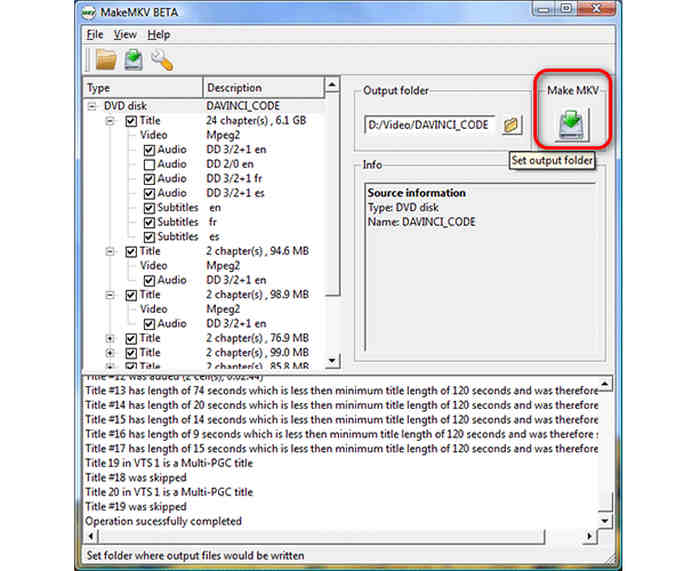
Task: Click log panel scroll up arrow
Action: pos(604,383)
